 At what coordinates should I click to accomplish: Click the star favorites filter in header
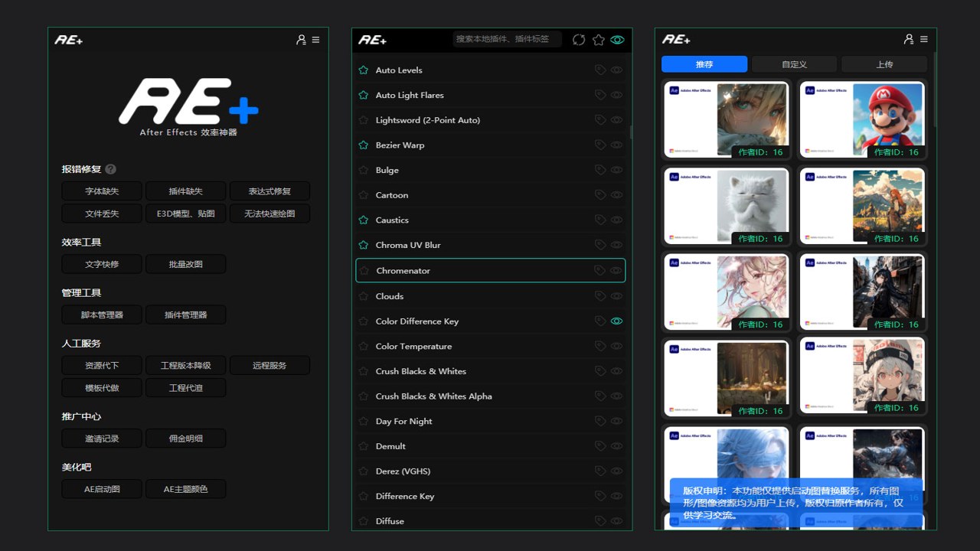(x=599, y=40)
